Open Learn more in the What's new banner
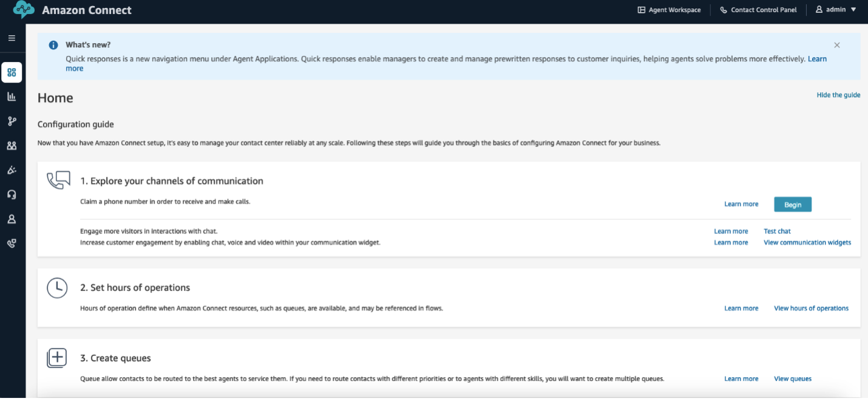The height and width of the screenshot is (401, 868). 819,58
